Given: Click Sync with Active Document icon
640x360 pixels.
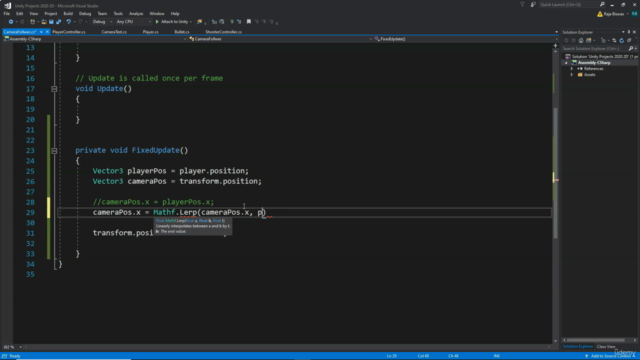Looking at the screenshot, I should [614, 40].
